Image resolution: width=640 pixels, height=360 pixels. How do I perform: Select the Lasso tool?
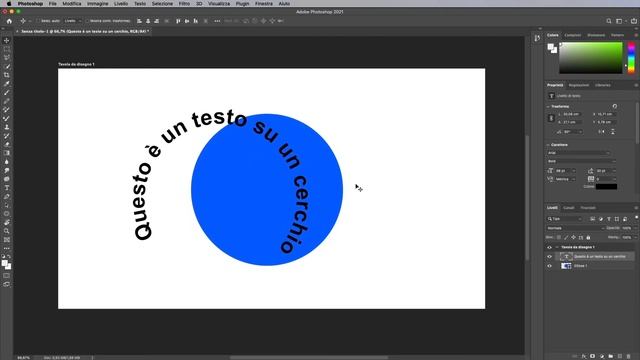click(x=7, y=58)
